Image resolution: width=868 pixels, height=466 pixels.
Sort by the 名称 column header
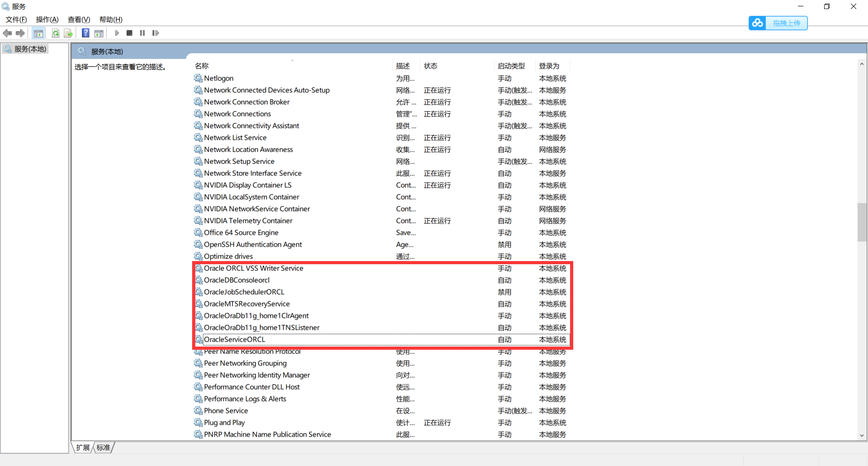292,66
